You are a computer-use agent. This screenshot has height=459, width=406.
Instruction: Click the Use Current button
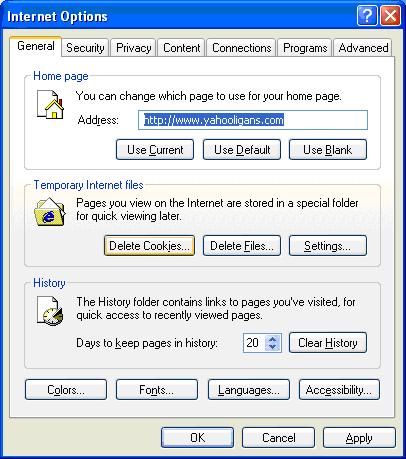click(155, 150)
